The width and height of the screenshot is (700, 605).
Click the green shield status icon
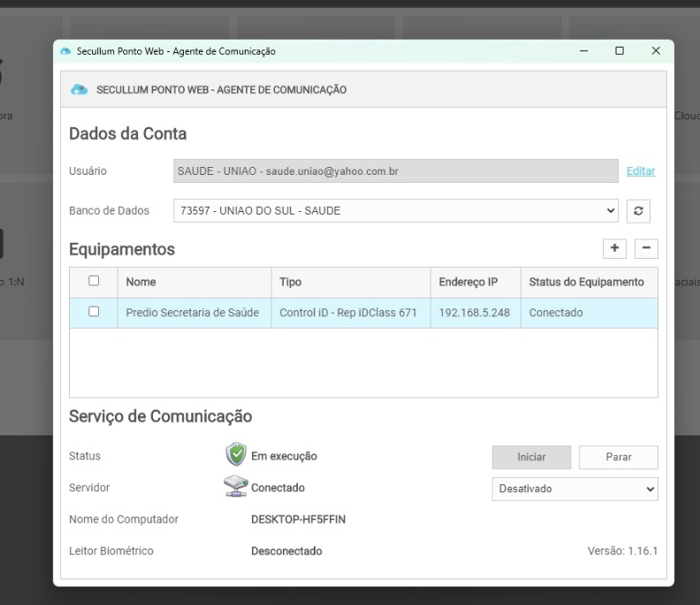click(x=235, y=456)
